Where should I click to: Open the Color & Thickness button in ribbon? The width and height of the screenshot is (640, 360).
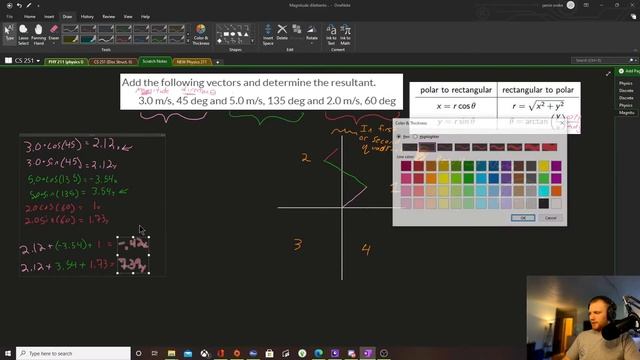pos(200,35)
